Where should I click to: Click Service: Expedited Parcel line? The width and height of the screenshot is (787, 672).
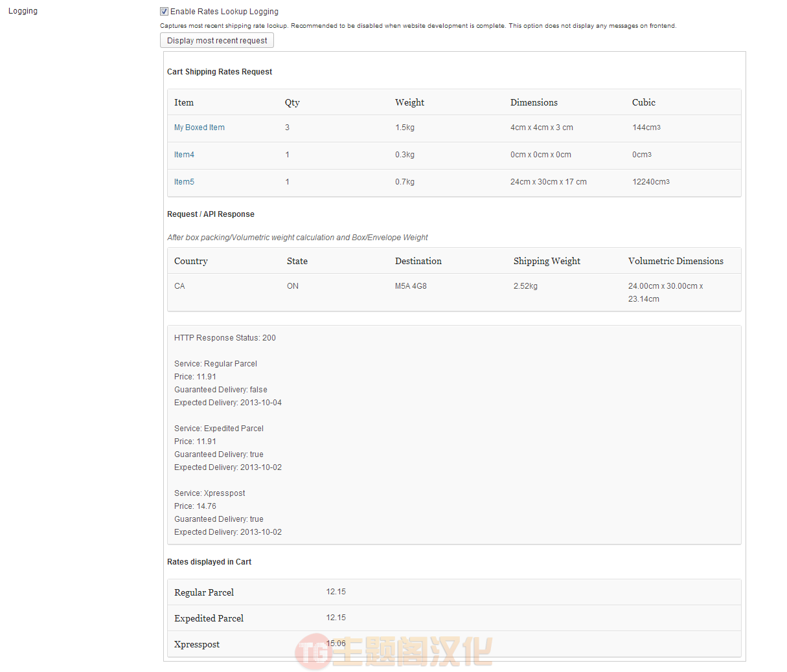coord(219,429)
